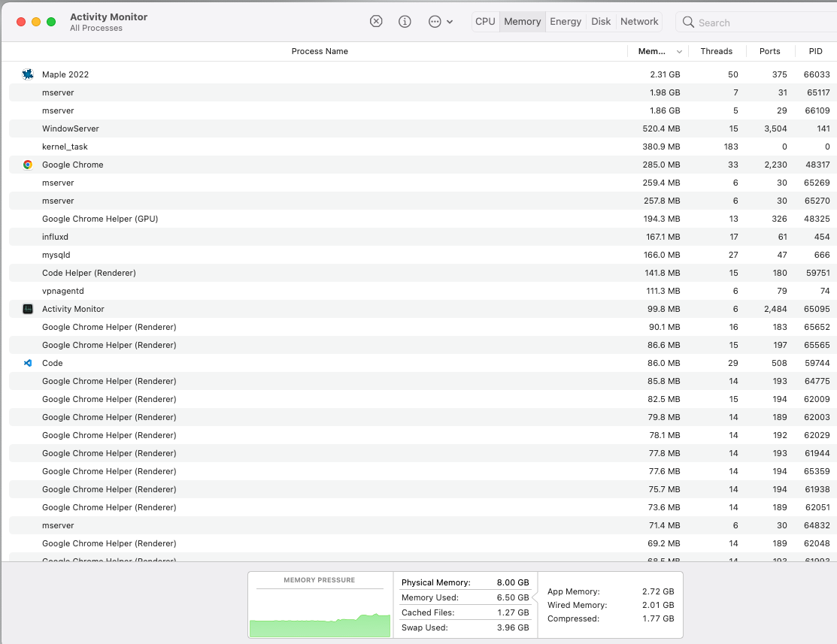Click the Cached Files 1.27 GB value

[x=513, y=612]
